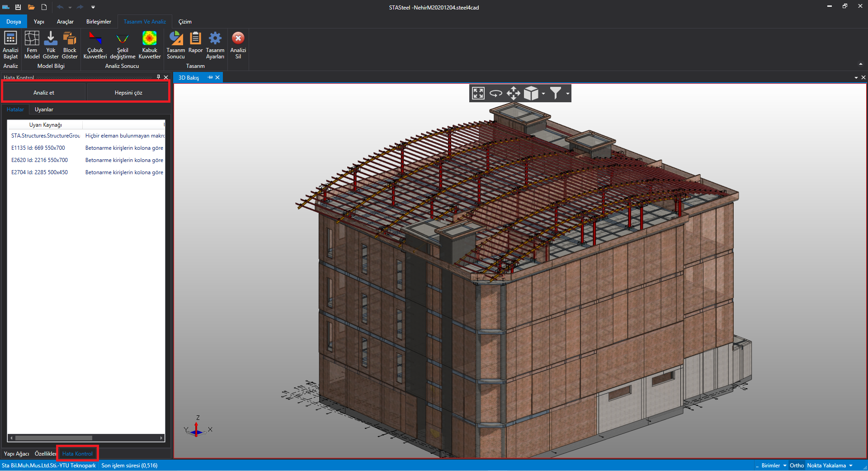Select the STA.Structures.StructureGrou error row
This screenshot has width=868, height=471.
(x=86, y=136)
